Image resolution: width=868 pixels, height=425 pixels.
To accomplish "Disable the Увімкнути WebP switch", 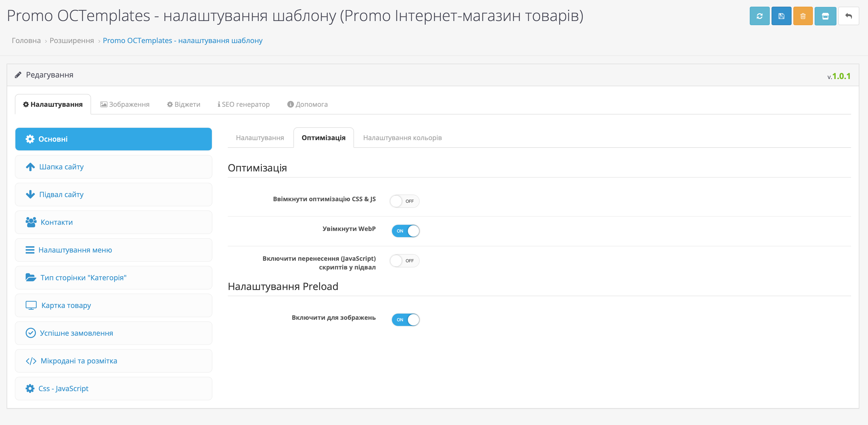I will (x=405, y=231).
